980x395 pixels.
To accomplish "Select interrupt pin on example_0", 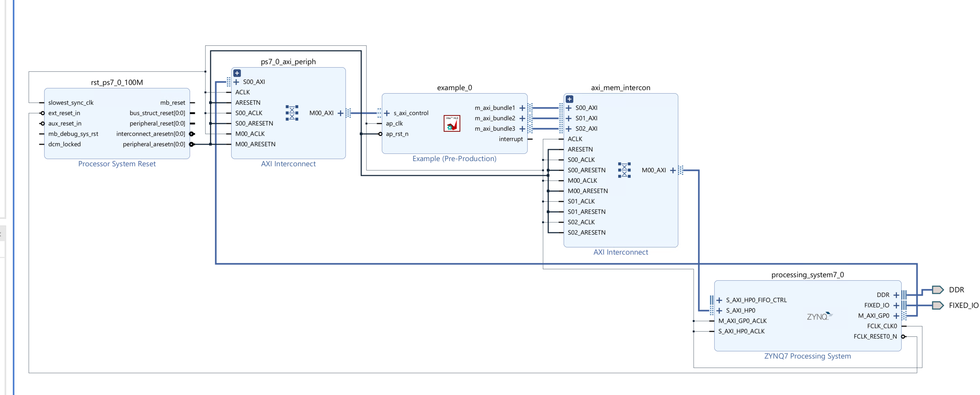I will [510, 139].
